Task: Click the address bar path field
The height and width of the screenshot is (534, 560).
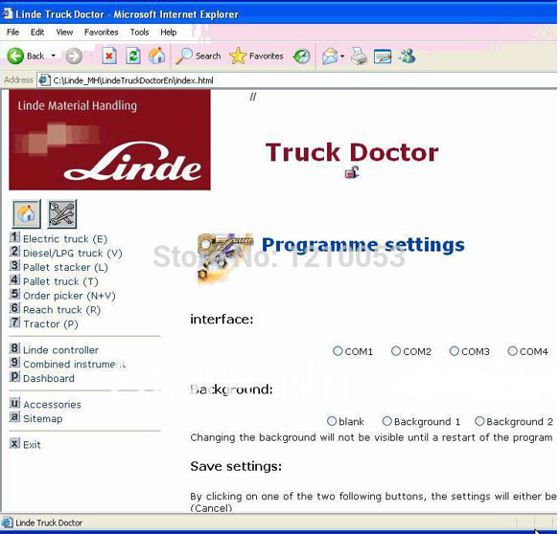Action: 296,80
